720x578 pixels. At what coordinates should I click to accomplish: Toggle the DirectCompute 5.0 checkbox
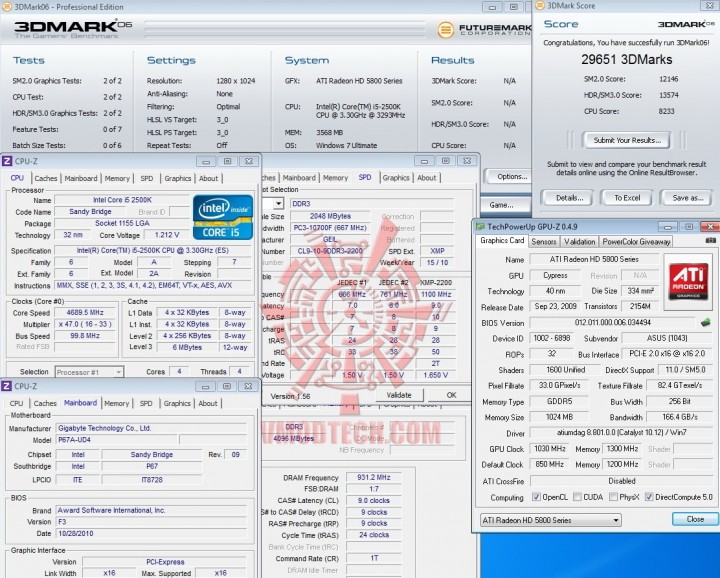click(x=649, y=497)
